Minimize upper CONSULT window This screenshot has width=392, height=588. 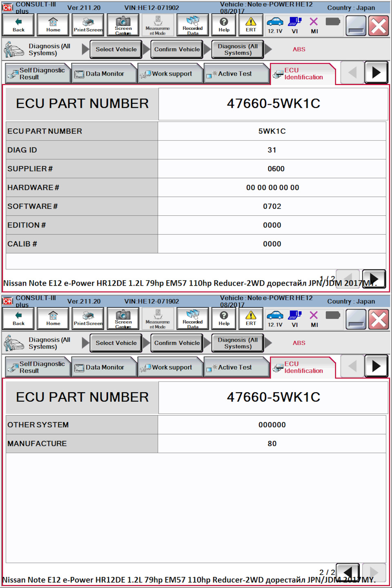click(356, 26)
